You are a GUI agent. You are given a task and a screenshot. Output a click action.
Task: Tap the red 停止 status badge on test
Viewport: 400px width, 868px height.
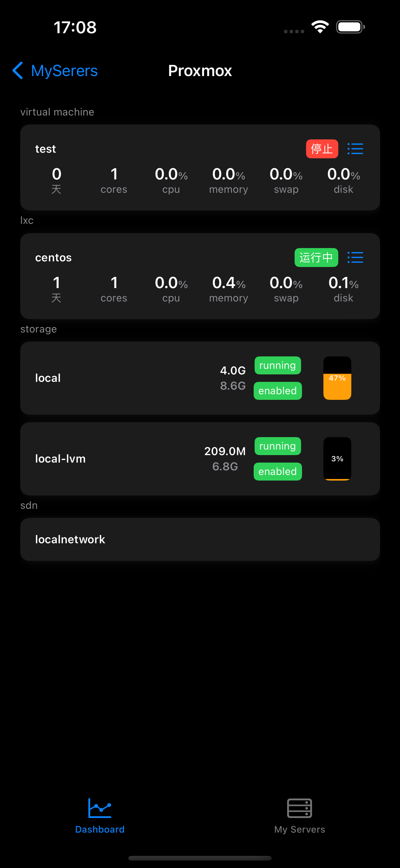coord(322,149)
